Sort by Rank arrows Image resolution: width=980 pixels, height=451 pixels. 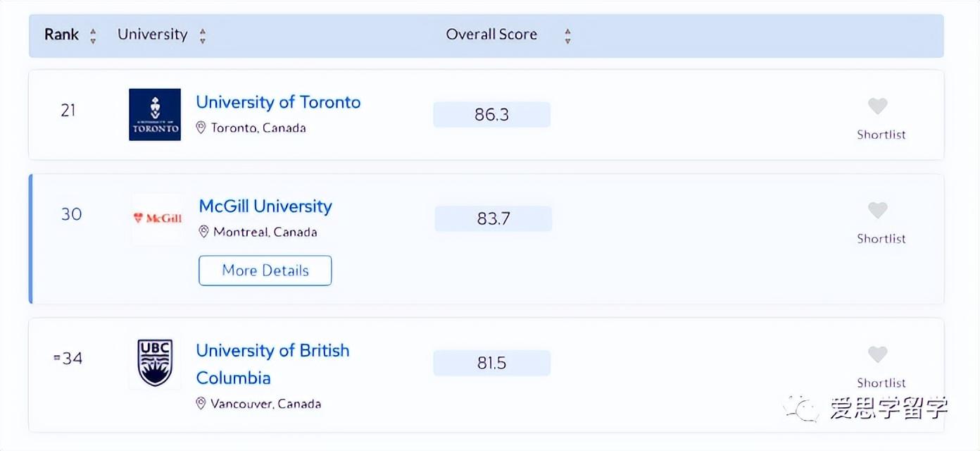pos(93,36)
